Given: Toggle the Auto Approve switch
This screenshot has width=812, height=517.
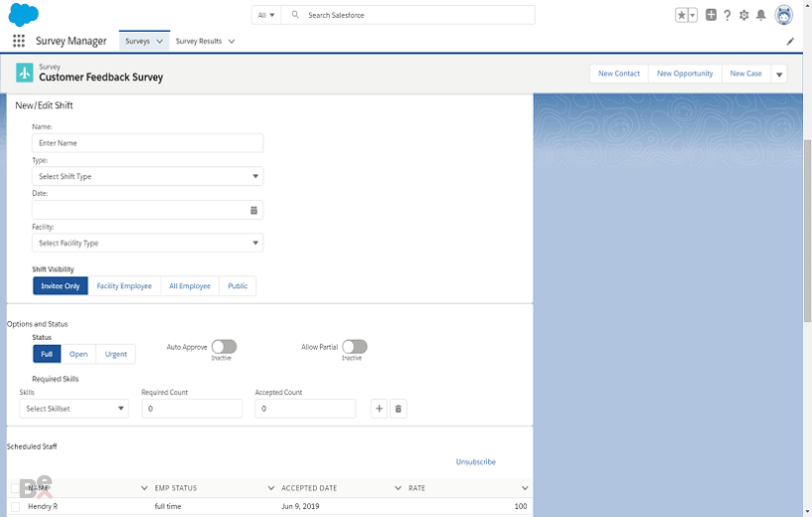Looking at the screenshot, I should coord(225,347).
